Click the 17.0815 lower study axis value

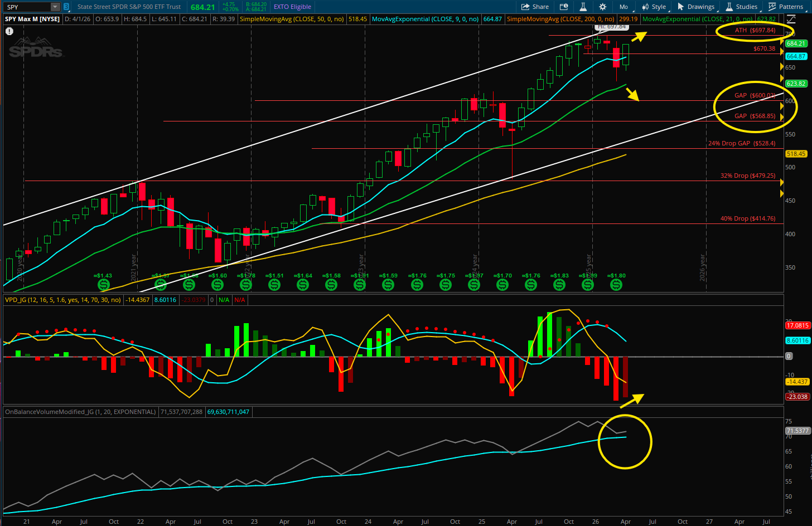797,325
